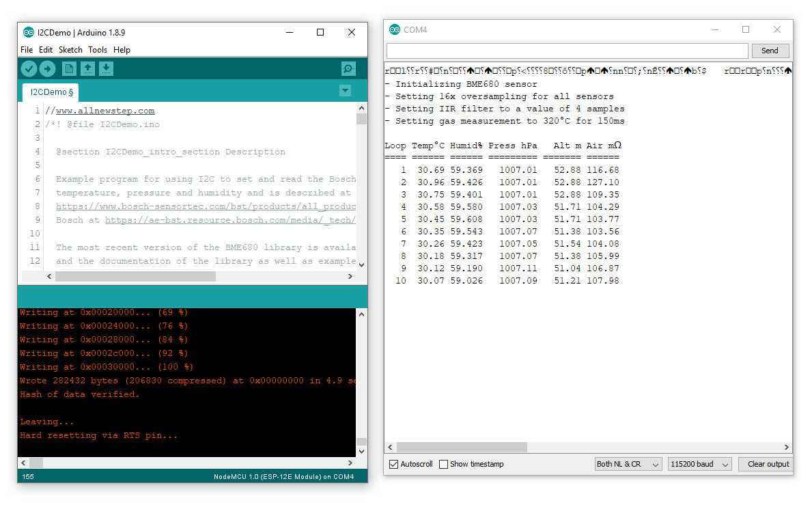The image size is (812, 507).
Task: Click humidity value 59.026 in loop 10
Action: pos(466,281)
